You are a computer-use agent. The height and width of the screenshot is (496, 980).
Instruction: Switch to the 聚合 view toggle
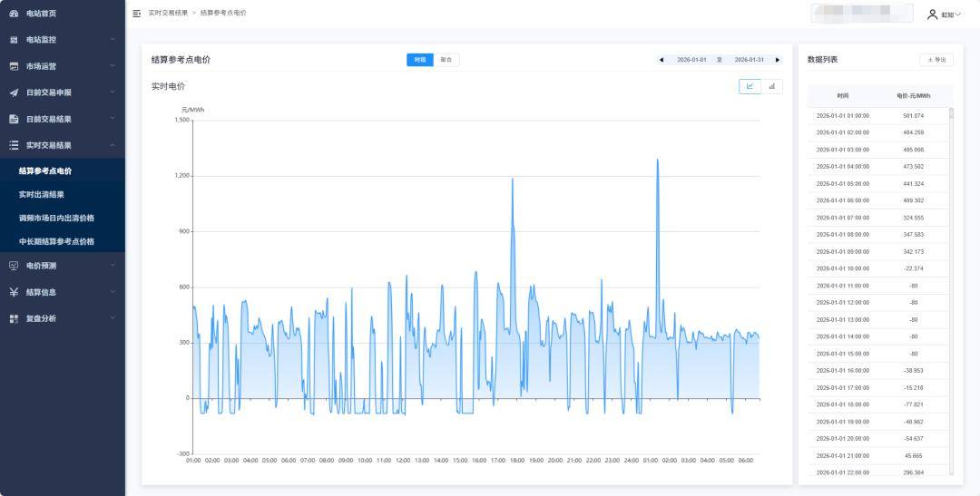pos(446,60)
